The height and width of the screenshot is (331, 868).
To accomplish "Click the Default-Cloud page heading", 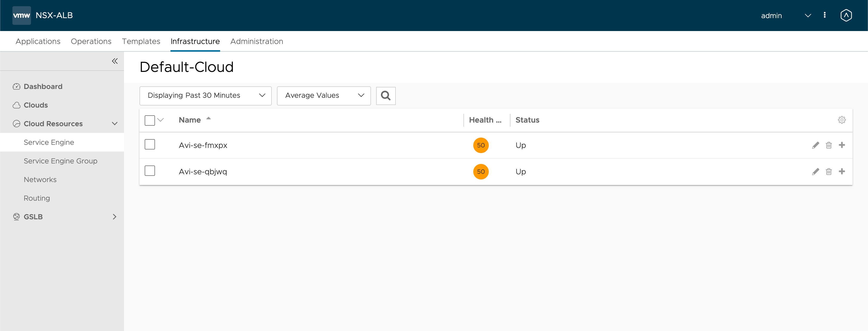I will (186, 67).
